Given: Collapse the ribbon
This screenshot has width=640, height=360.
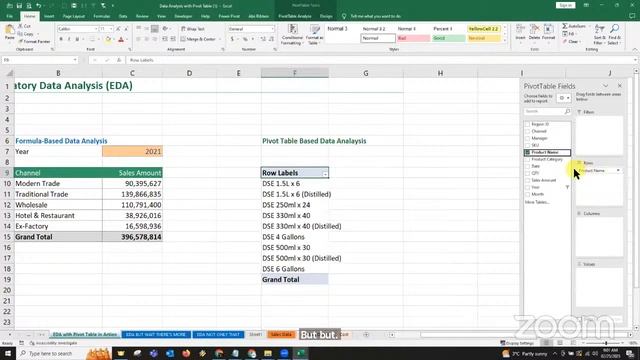Looking at the screenshot, I should tap(635, 49).
